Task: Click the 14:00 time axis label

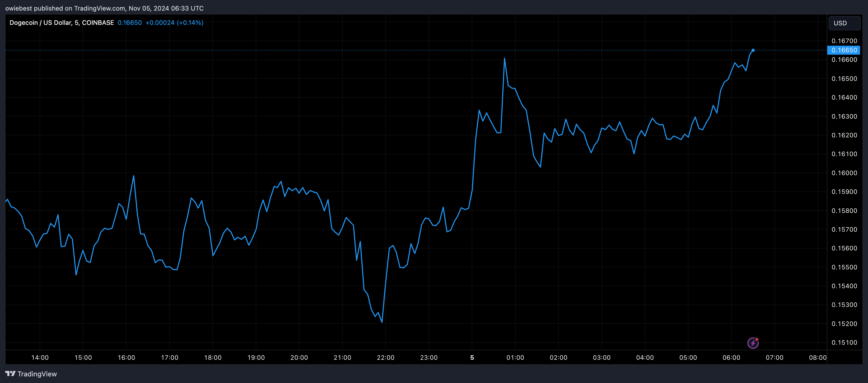Action: coord(40,358)
